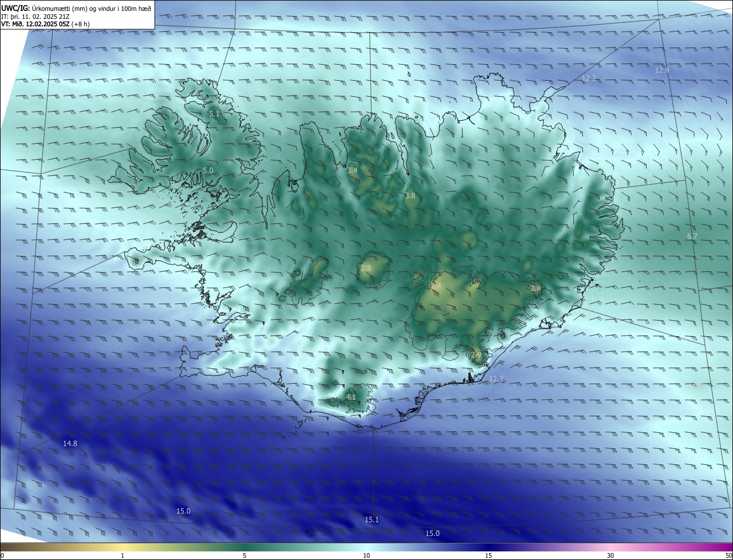
Task: Click the 15 tick label on the color scale
Action: tap(488, 555)
